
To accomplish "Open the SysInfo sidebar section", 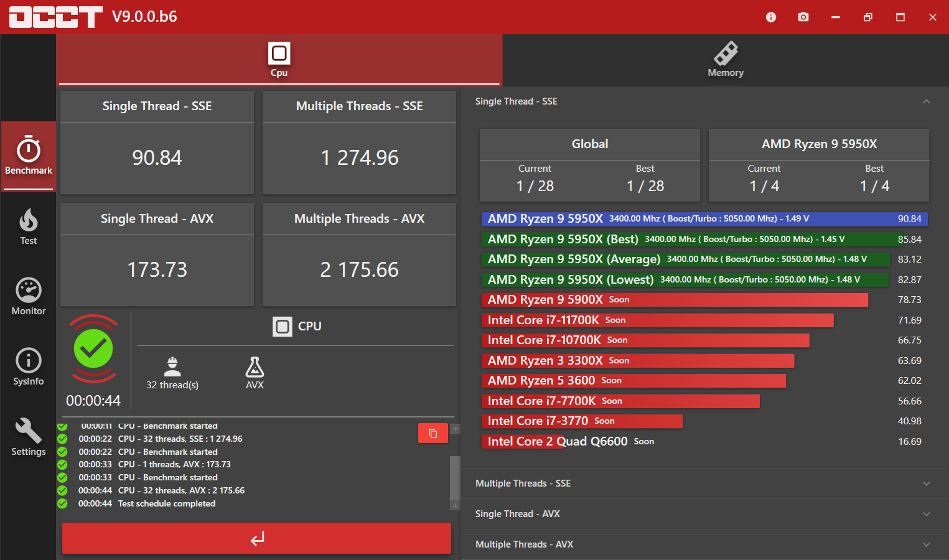I will [x=28, y=367].
